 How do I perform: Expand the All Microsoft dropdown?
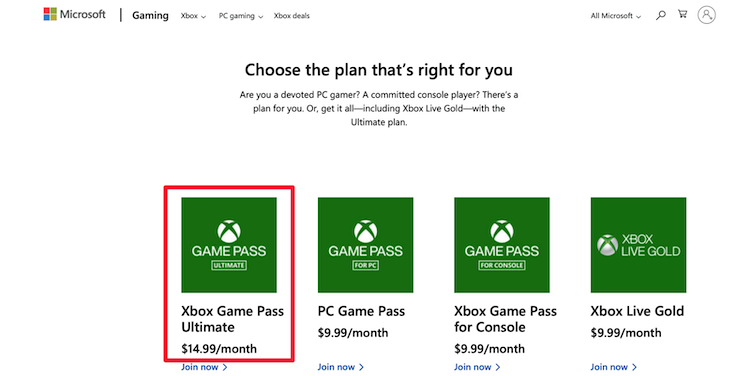point(616,16)
